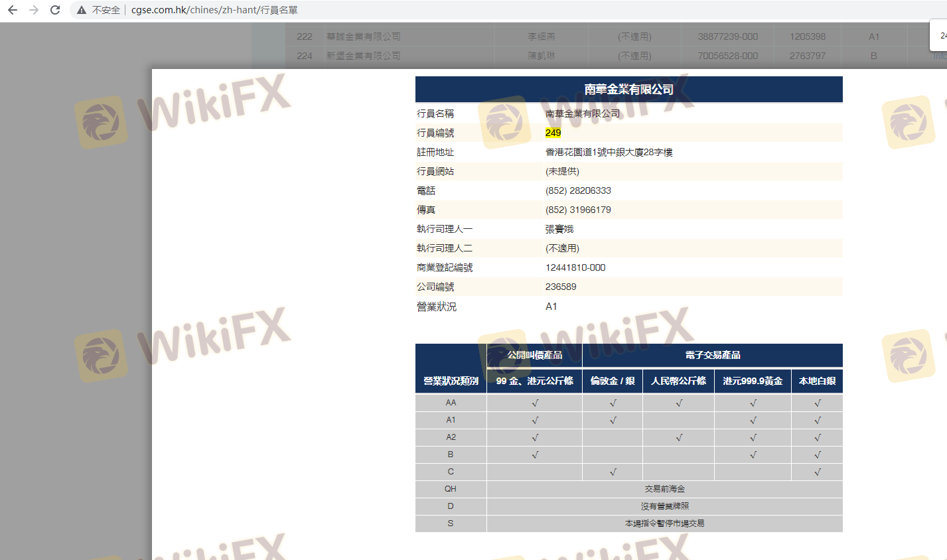The height and width of the screenshot is (560, 947).
Task: Click B row checkmark under 港元999.9黃金
Action: point(753,455)
